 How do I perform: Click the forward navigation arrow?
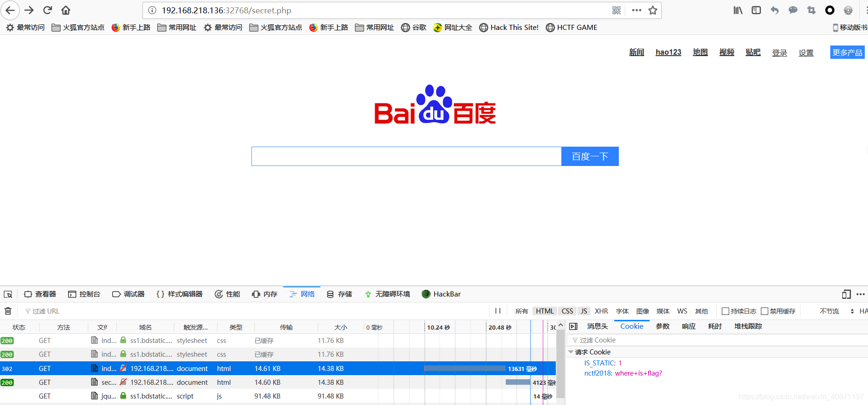(29, 10)
